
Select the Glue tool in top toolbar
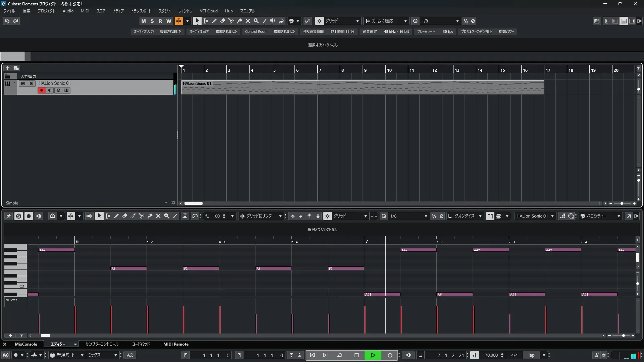[239, 21]
